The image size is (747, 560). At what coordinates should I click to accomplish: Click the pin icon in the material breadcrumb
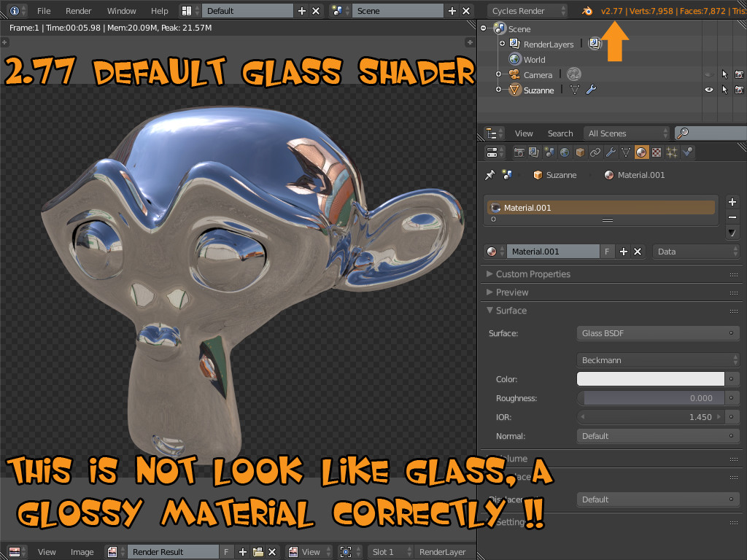489,174
